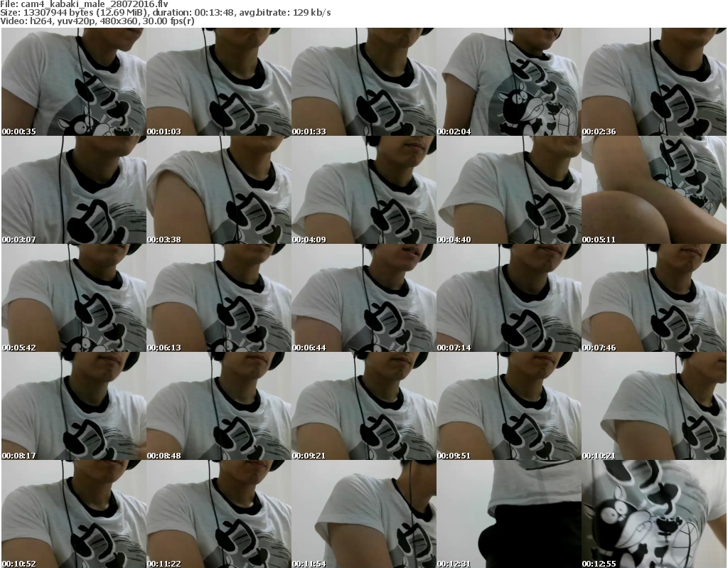
Task: Select the file name cam4_kabaki_male_28072016.flv
Action: coord(95,4)
